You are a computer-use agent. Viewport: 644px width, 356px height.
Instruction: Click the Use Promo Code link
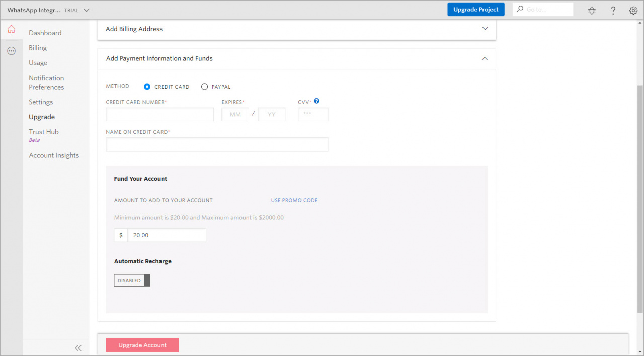[x=294, y=200]
